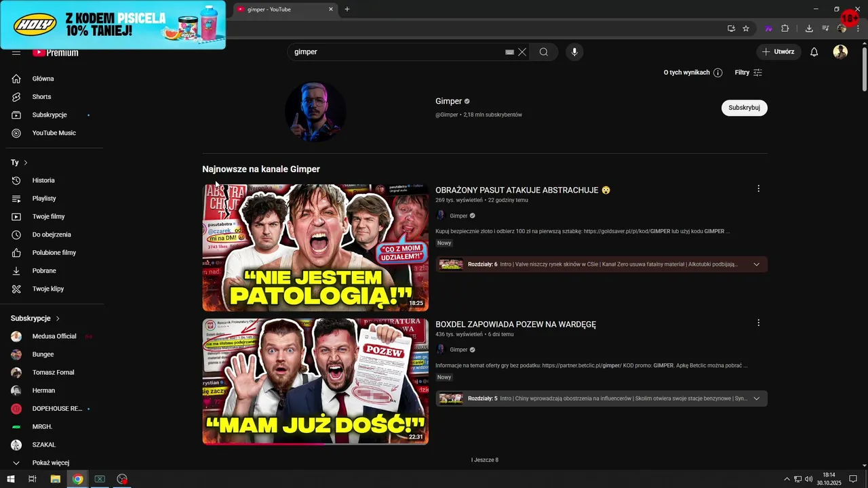Open the on-screen keyboard icon in search

(x=509, y=52)
